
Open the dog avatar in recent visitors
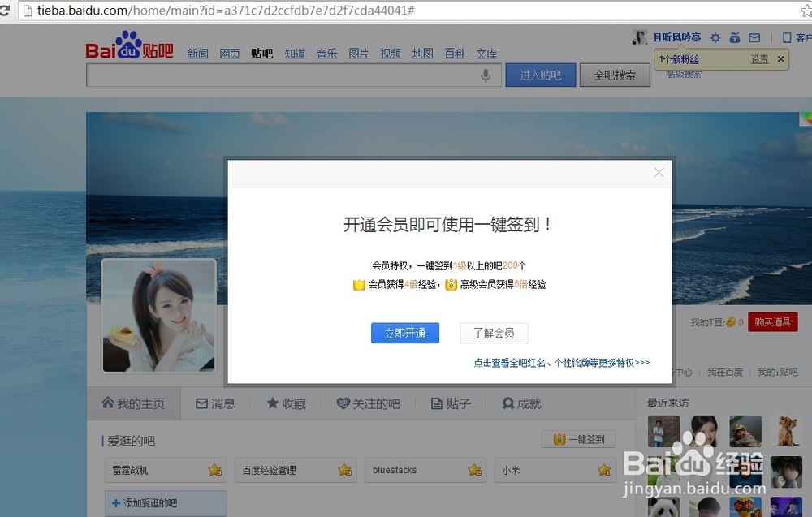(786, 431)
